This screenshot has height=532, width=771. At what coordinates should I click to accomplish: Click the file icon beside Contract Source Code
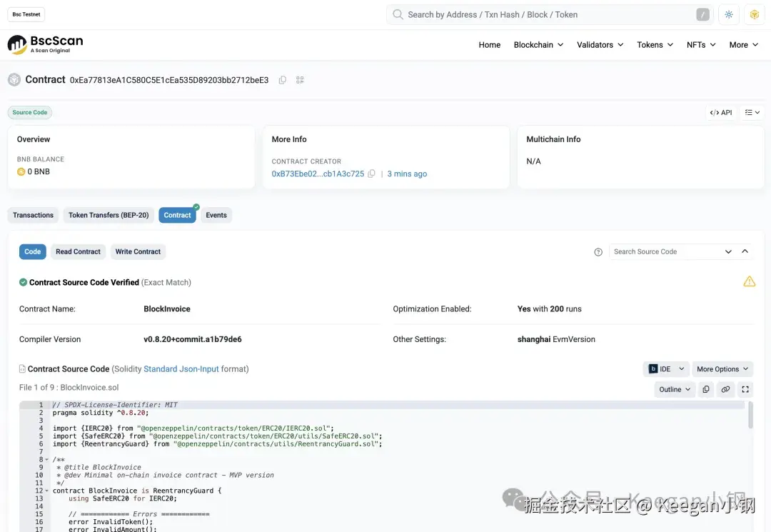(22, 368)
